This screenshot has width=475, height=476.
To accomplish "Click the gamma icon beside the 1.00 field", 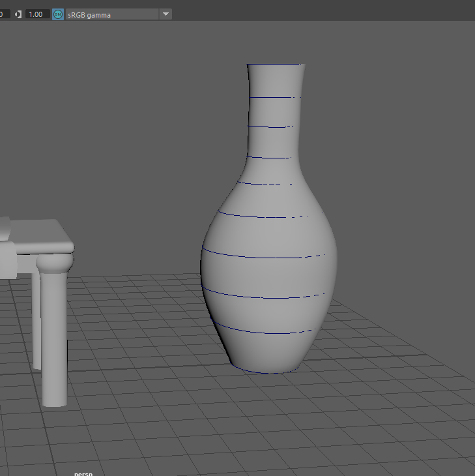I will [x=18, y=14].
